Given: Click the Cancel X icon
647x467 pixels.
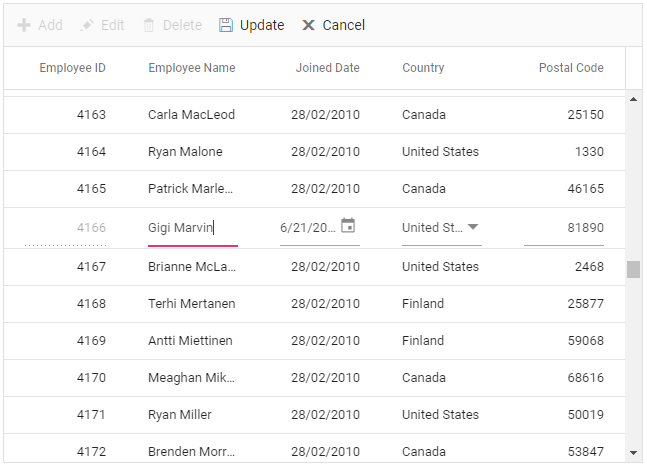Looking at the screenshot, I should click(309, 25).
